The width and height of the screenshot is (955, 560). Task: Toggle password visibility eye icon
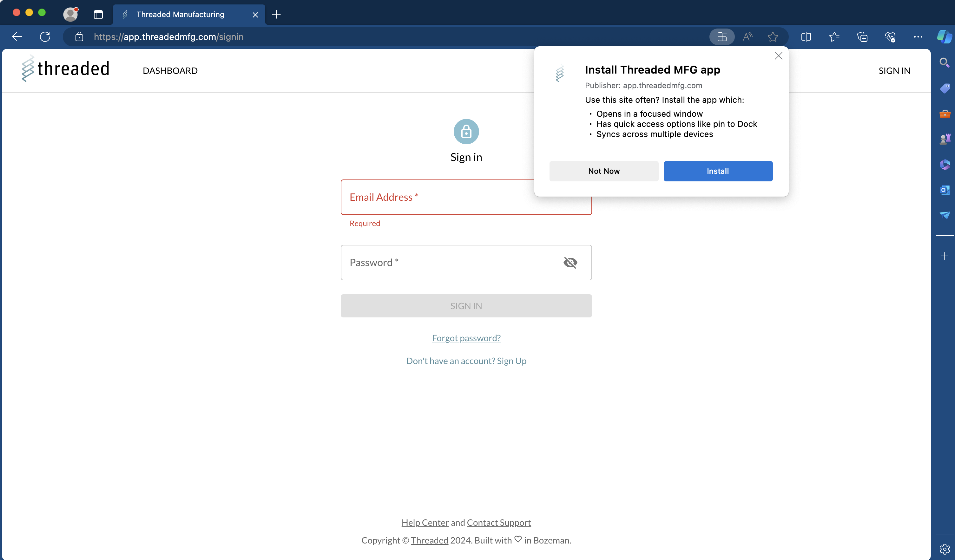point(570,262)
